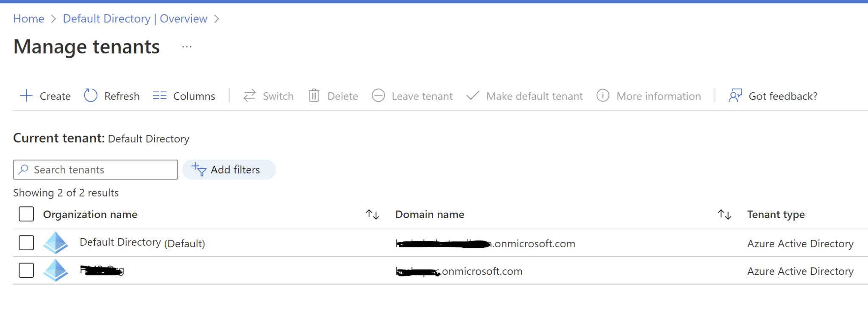The width and height of the screenshot is (868, 310).
Task: Click the Leave tenant circle icon
Action: [379, 96]
